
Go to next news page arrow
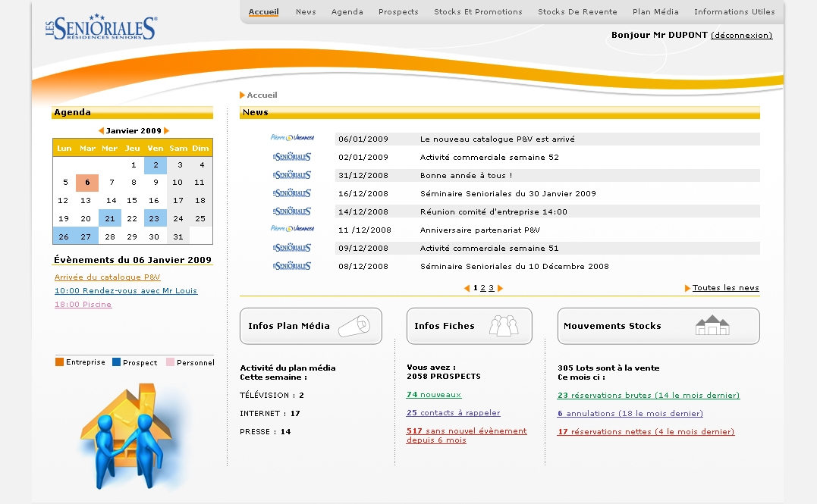point(500,288)
